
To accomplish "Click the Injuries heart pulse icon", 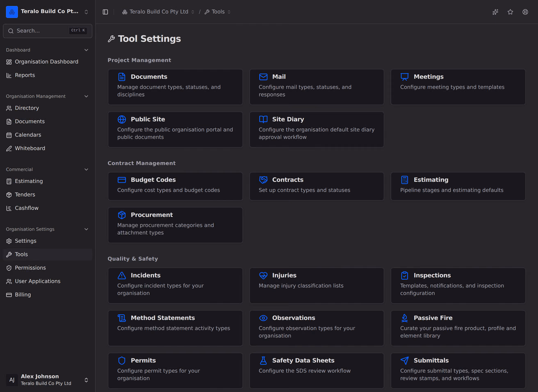I will click(x=263, y=275).
